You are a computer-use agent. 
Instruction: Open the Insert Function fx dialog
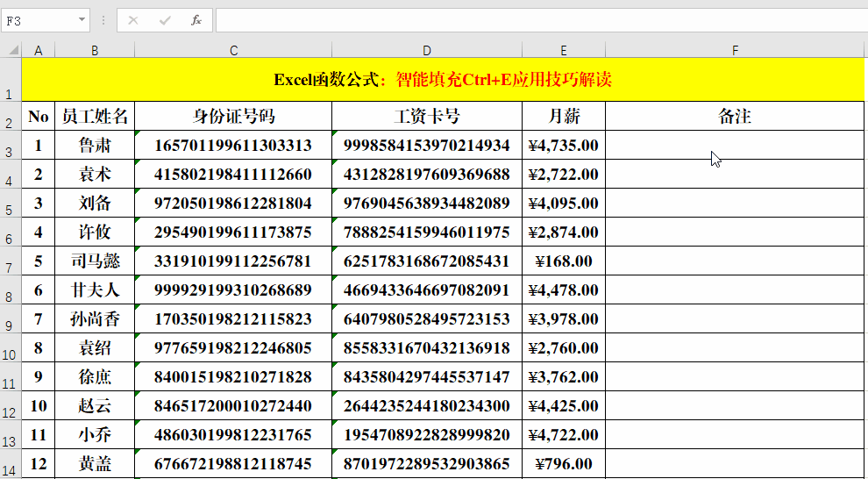pyautogui.click(x=196, y=20)
